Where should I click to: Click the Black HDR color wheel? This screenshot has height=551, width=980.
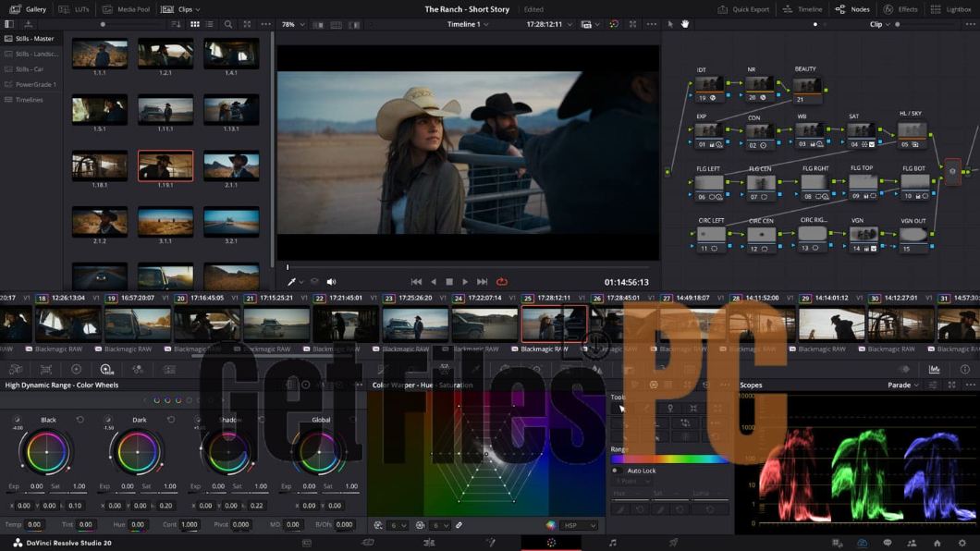[x=46, y=452]
